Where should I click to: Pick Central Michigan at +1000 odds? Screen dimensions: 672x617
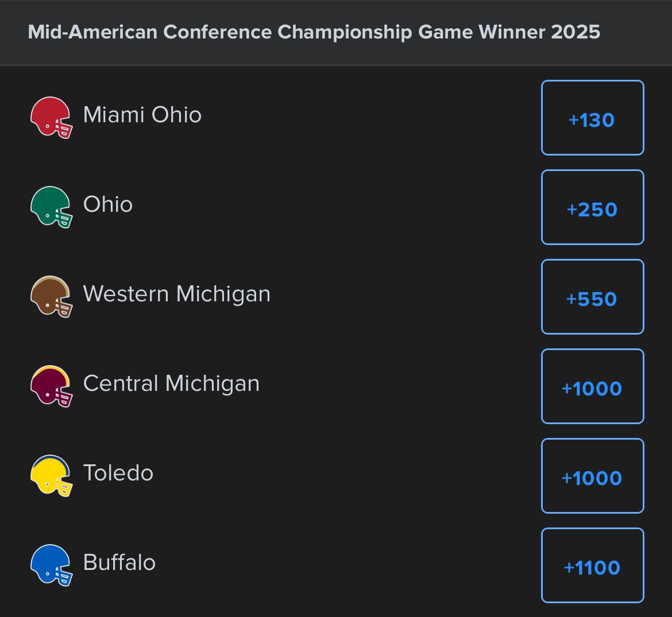(x=592, y=387)
